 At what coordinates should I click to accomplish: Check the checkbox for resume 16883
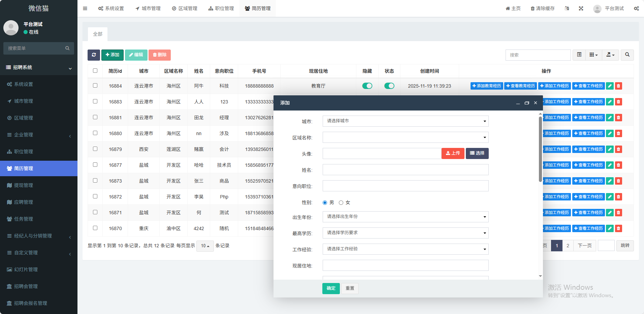pos(95,101)
